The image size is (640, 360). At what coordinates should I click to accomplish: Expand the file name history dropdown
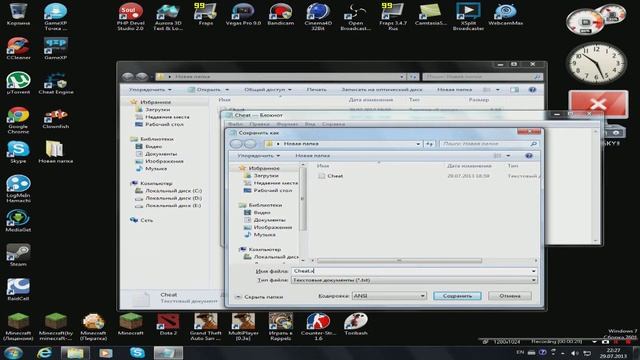click(533, 271)
